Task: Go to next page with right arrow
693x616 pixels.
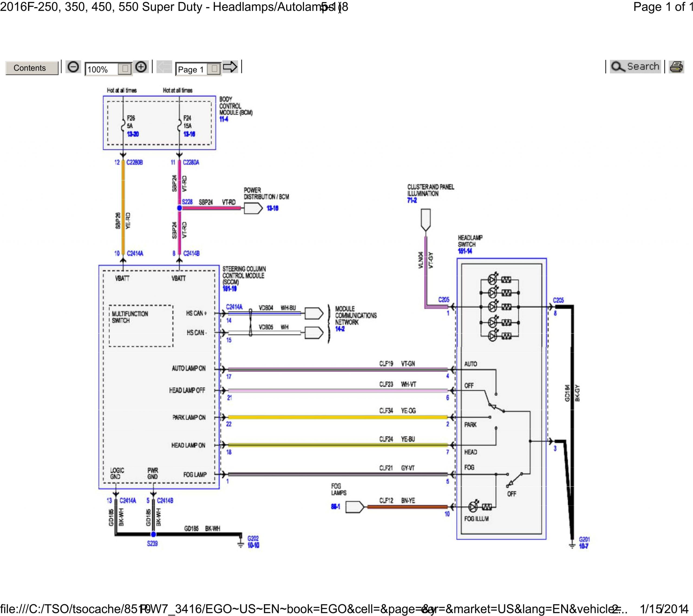Action: coord(230,67)
